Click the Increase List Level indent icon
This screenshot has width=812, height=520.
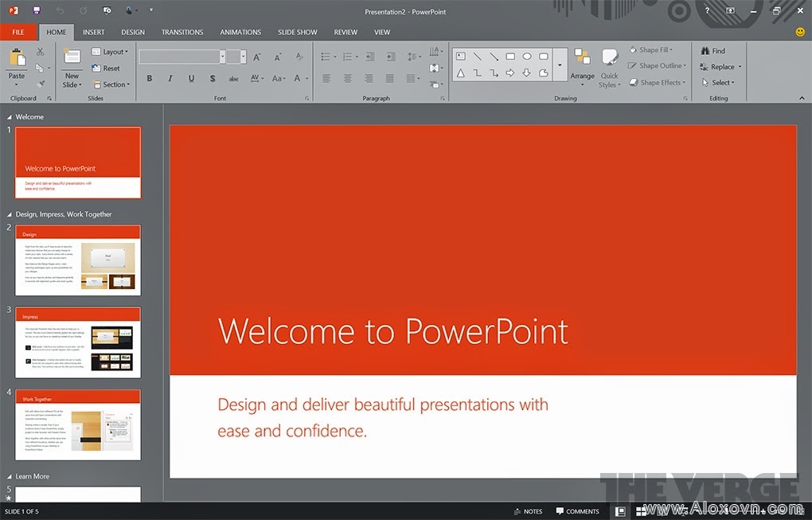pyautogui.click(x=391, y=57)
